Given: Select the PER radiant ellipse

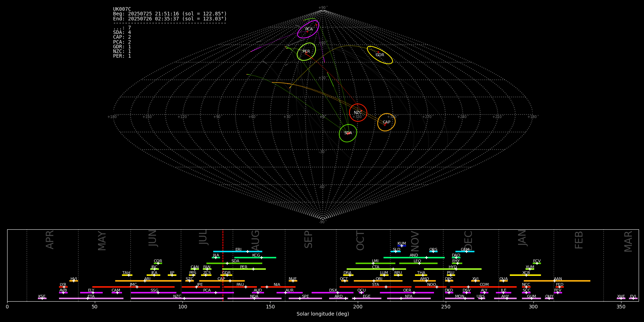Looking at the screenshot, I should (306, 52).
